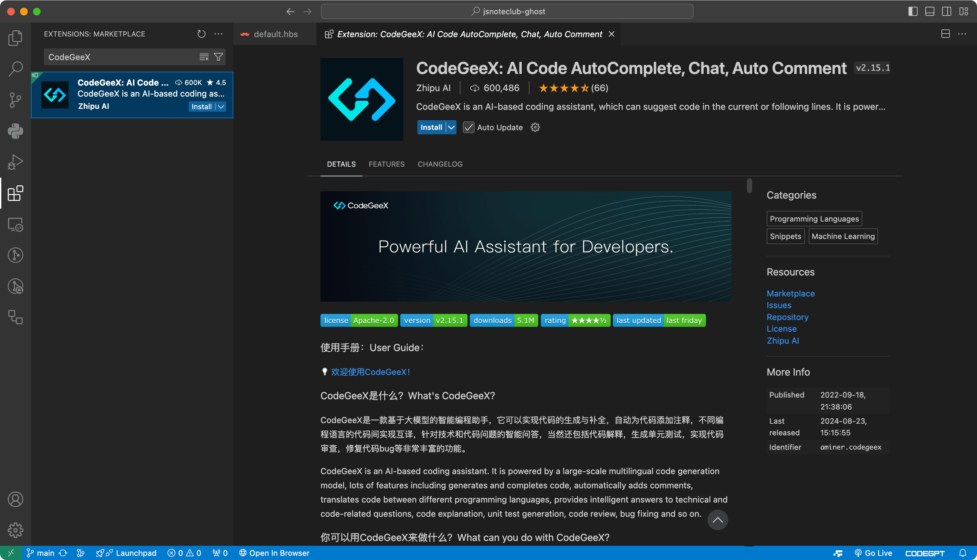Open the bottom activity bar tree-like icon
977x560 pixels.
(x=16, y=317)
